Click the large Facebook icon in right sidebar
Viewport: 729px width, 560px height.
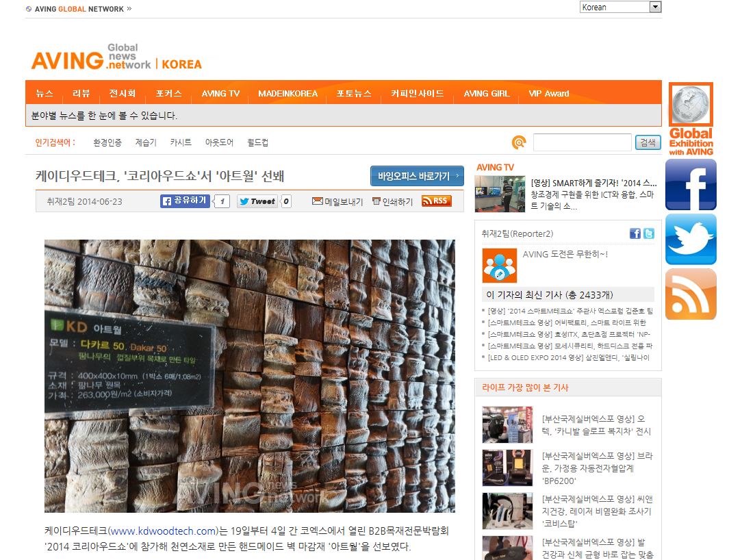(691, 185)
